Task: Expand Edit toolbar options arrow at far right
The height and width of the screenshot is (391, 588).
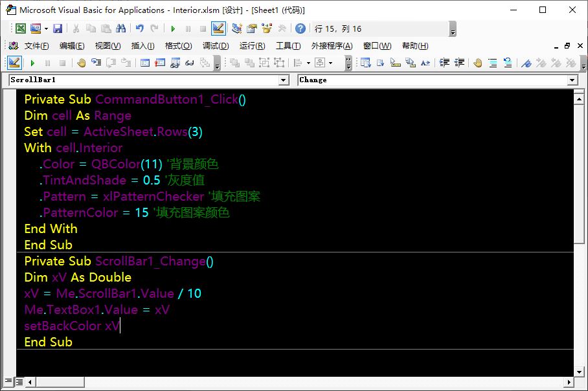Action: point(583,63)
